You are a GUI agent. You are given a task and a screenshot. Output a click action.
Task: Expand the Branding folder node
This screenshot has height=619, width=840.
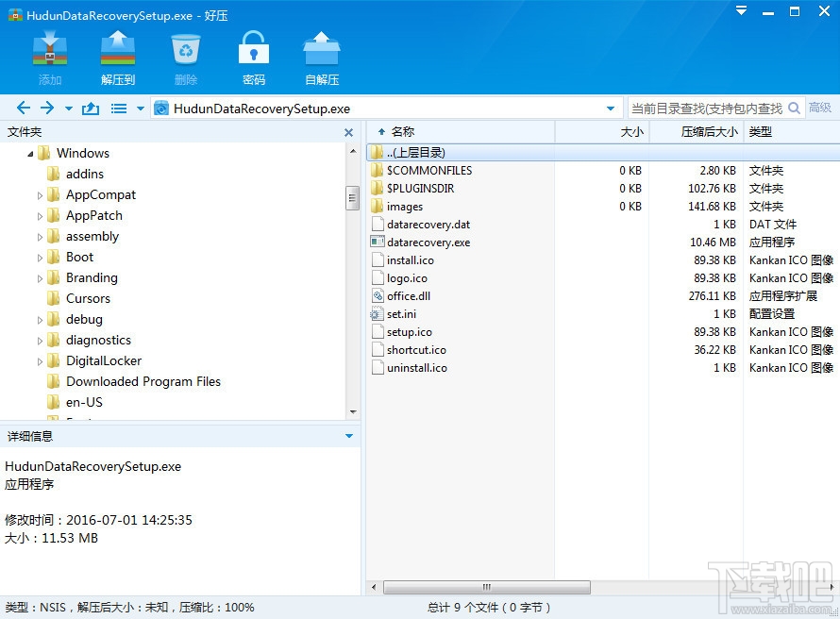point(41,278)
